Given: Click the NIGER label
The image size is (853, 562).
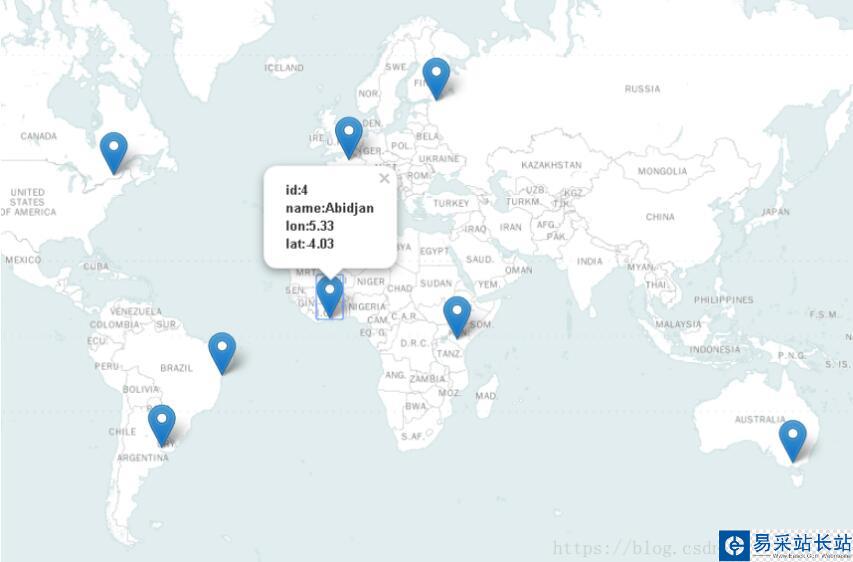Looking at the screenshot, I should pyautogui.click(x=371, y=282).
